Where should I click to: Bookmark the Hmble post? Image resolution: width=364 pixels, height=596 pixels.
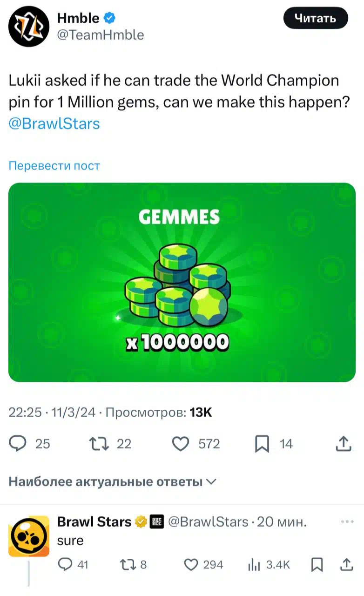click(262, 444)
